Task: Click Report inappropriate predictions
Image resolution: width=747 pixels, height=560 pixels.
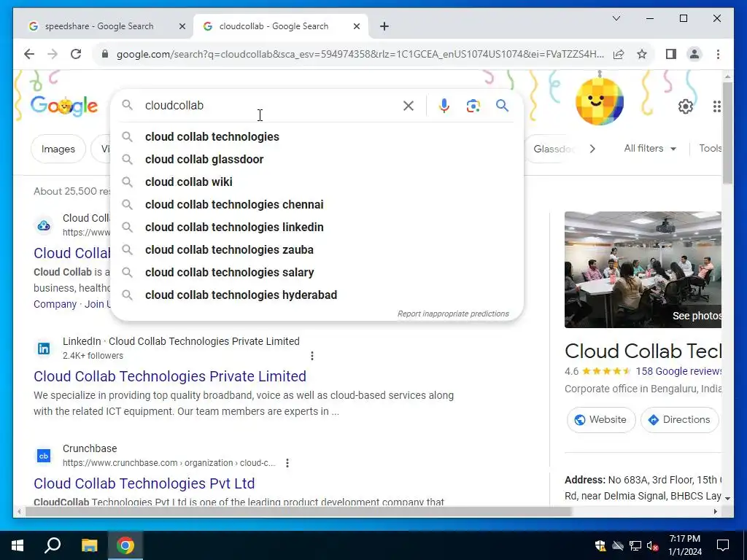Action: click(x=453, y=314)
